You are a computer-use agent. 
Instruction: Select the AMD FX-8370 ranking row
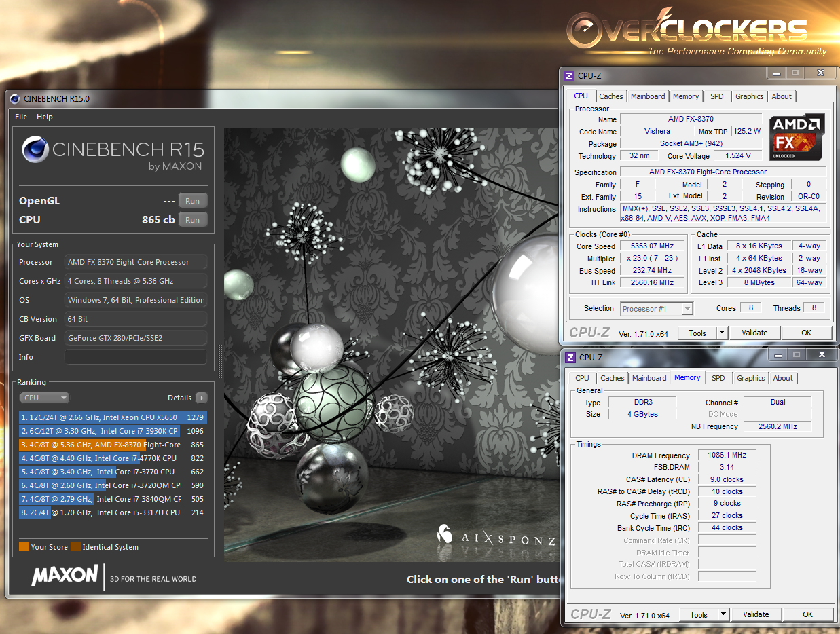(113, 445)
